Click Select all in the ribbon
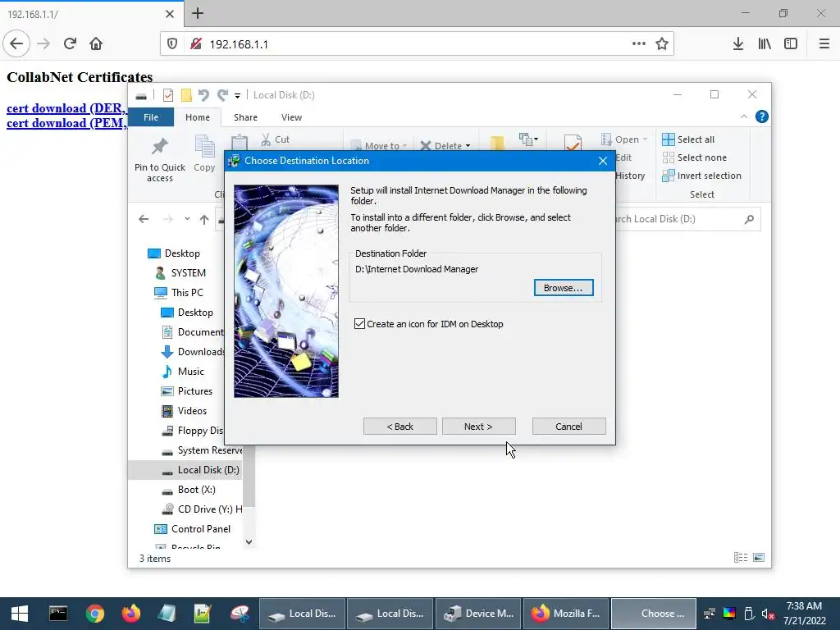Viewport: 840px width, 630px height. (x=688, y=139)
